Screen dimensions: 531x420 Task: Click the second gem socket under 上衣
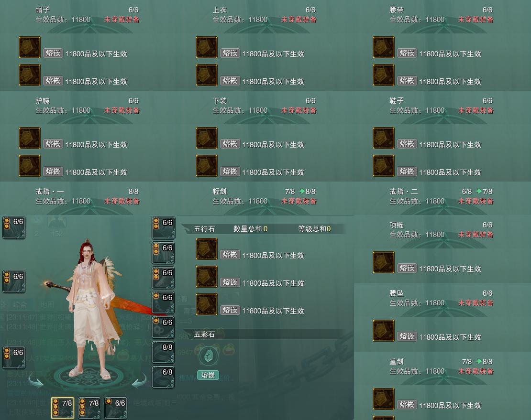(x=206, y=75)
